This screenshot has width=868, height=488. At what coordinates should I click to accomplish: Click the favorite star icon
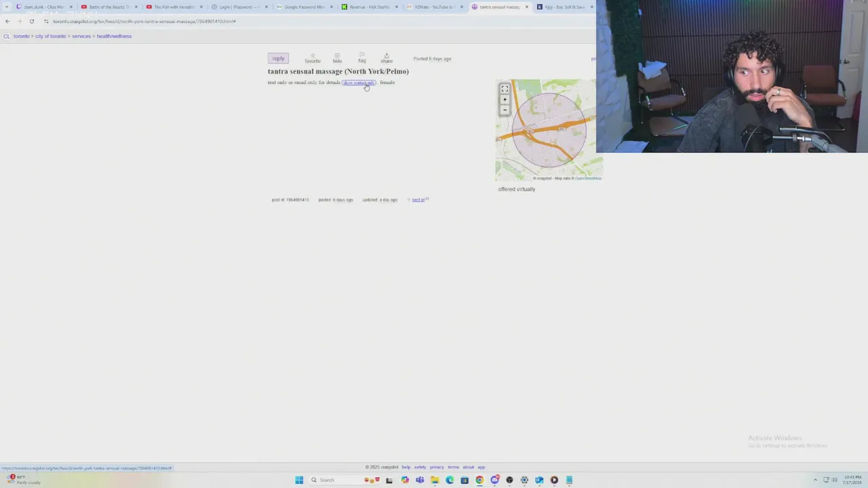pyautogui.click(x=313, y=55)
